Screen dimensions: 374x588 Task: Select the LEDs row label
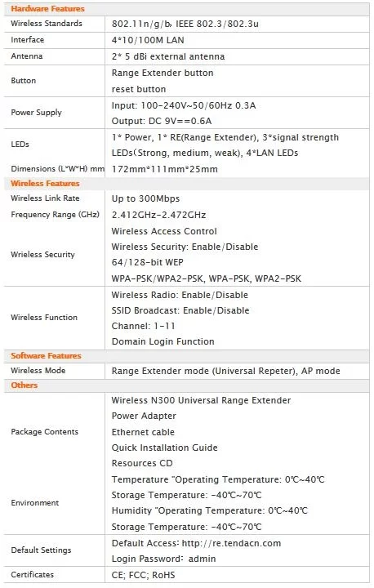click(20, 145)
